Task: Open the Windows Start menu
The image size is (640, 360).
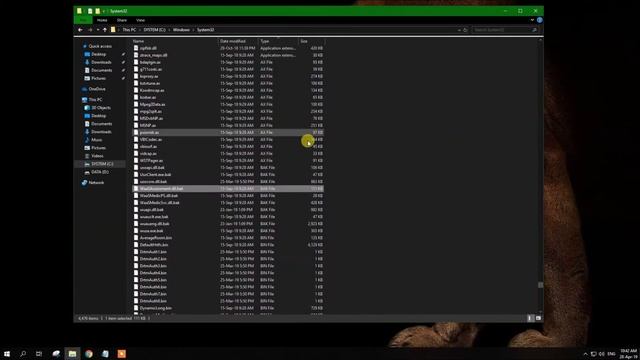Action: coord(7,354)
